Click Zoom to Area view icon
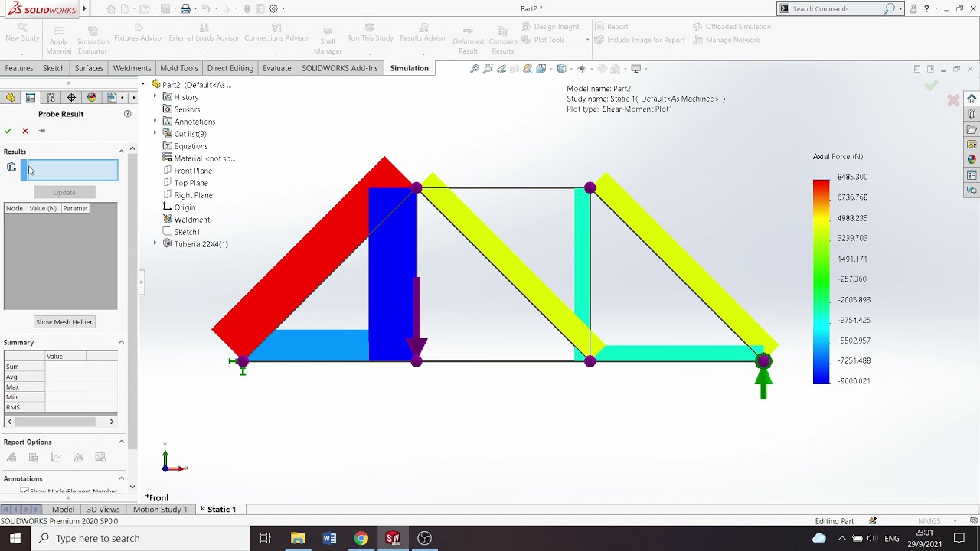Screen dimensions: 980x551 [x=488, y=69]
